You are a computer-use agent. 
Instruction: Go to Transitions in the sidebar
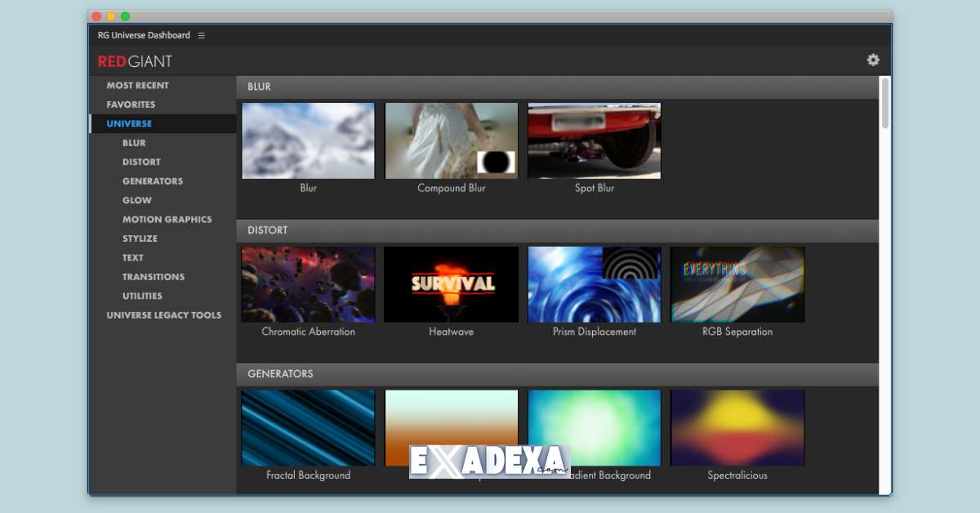click(154, 277)
